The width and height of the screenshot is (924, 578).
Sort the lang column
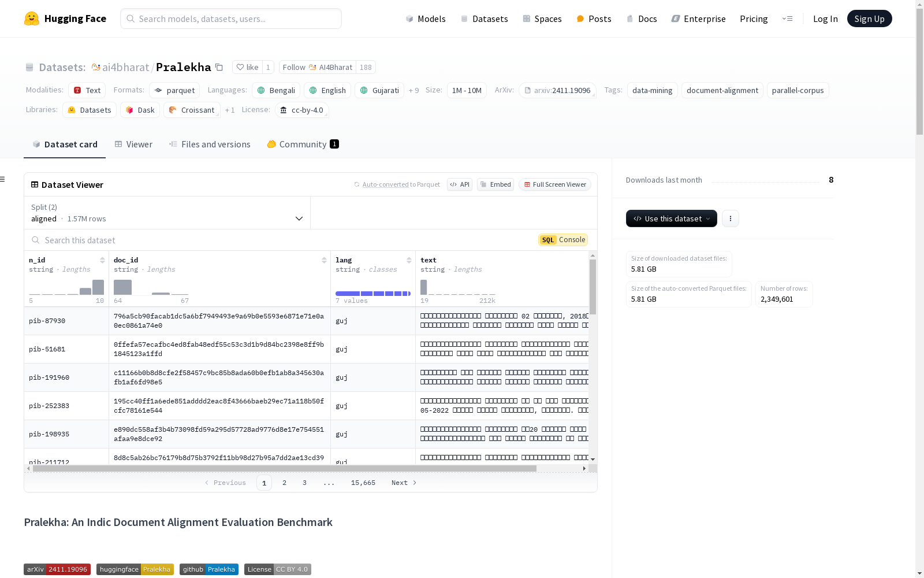(409, 260)
